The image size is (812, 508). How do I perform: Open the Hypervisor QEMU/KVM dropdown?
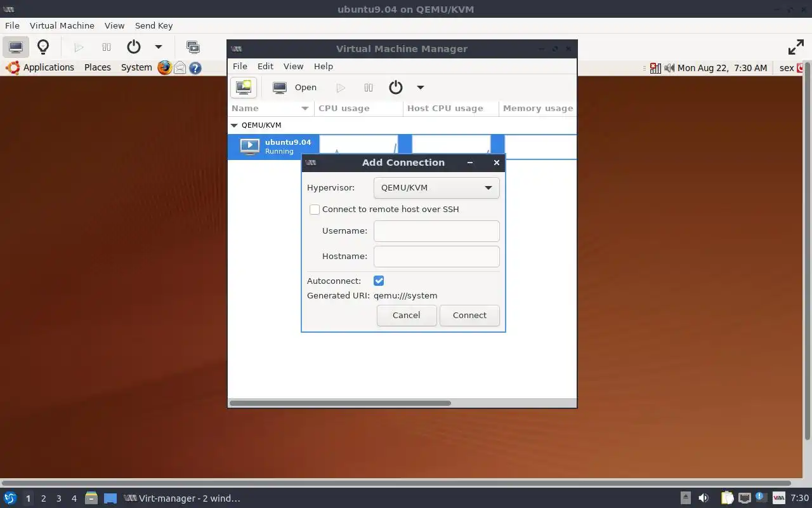click(436, 188)
